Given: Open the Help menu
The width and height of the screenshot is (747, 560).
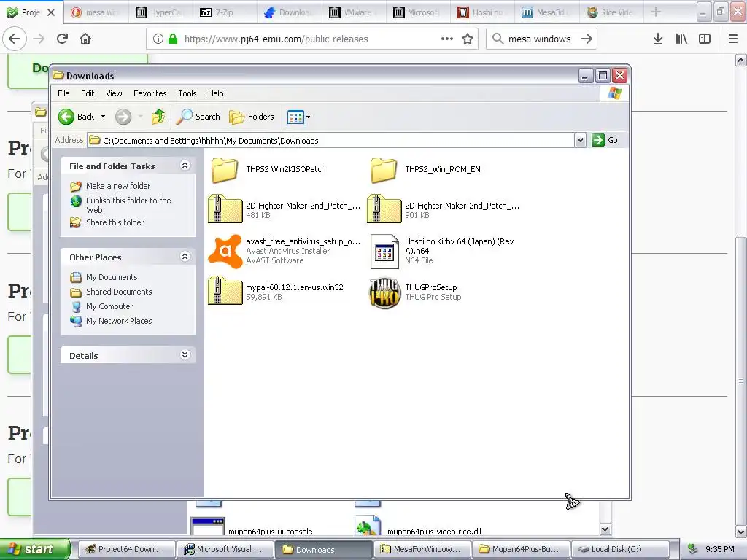Looking at the screenshot, I should pos(215,93).
